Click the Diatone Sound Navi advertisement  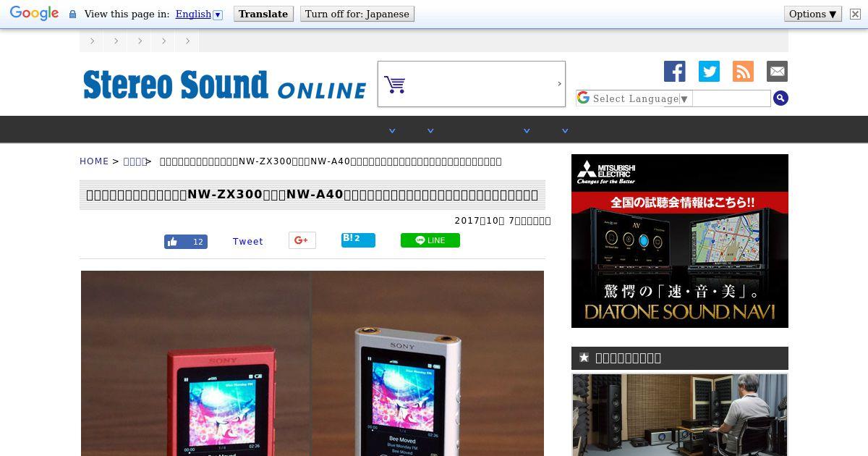point(680,241)
